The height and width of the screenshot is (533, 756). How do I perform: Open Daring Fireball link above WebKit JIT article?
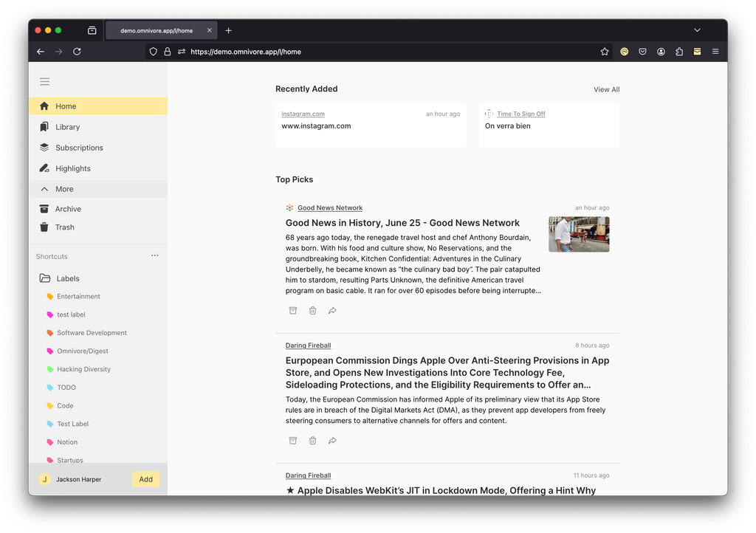click(x=308, y=475)
